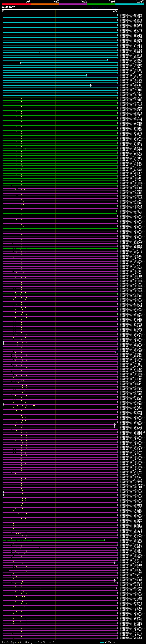The width and height of the screenshot is (146, 644).
Task: Select label UniRef100_B8CY58
Action: coord(131,588)
